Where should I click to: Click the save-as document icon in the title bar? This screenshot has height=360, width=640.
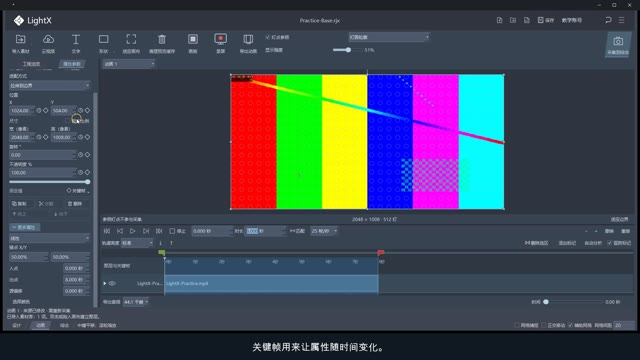527,20
